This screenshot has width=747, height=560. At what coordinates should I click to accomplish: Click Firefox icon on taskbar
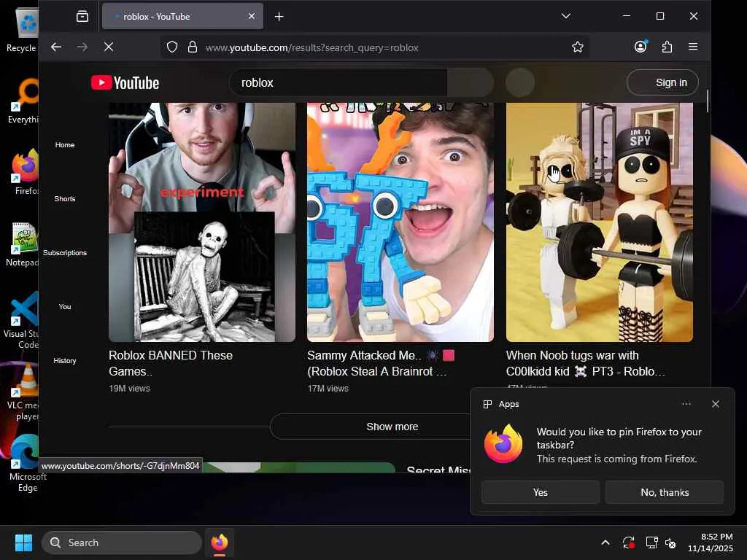[219, 542]
